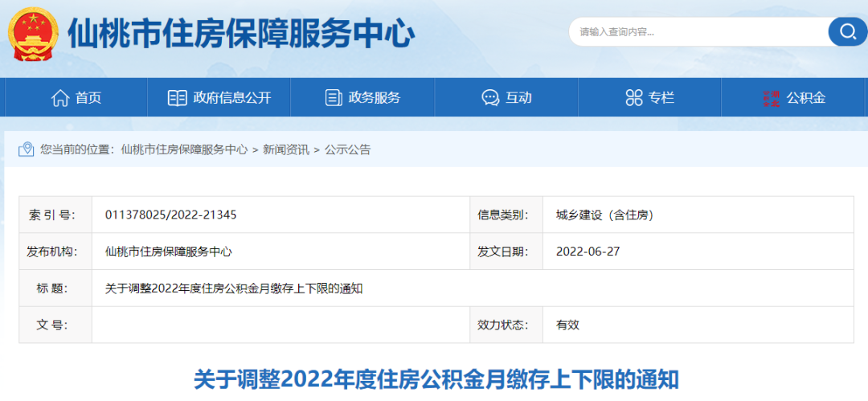Click the four-squares icon beside 专栏
This screenshot has width=868, height=401.
634,98
